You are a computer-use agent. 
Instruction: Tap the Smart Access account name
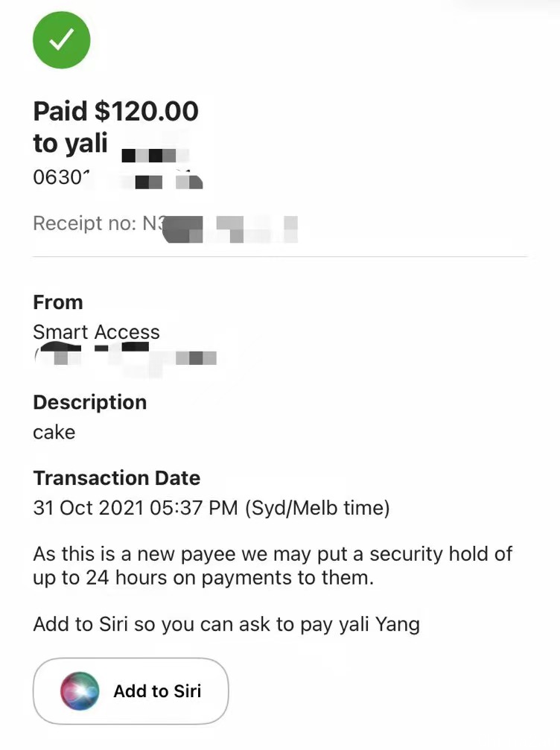96,331
